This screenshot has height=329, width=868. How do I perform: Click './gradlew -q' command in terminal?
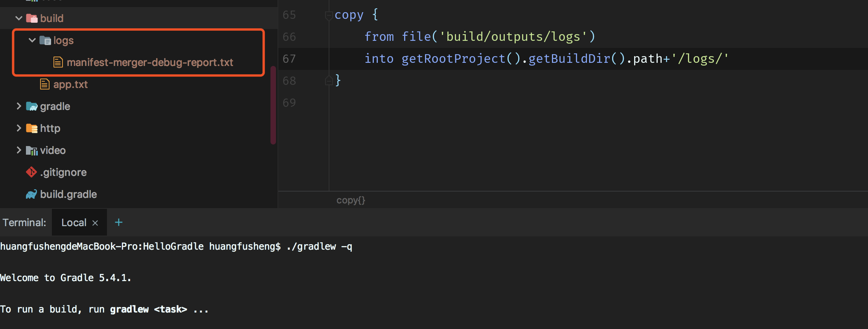coord(320,247)
